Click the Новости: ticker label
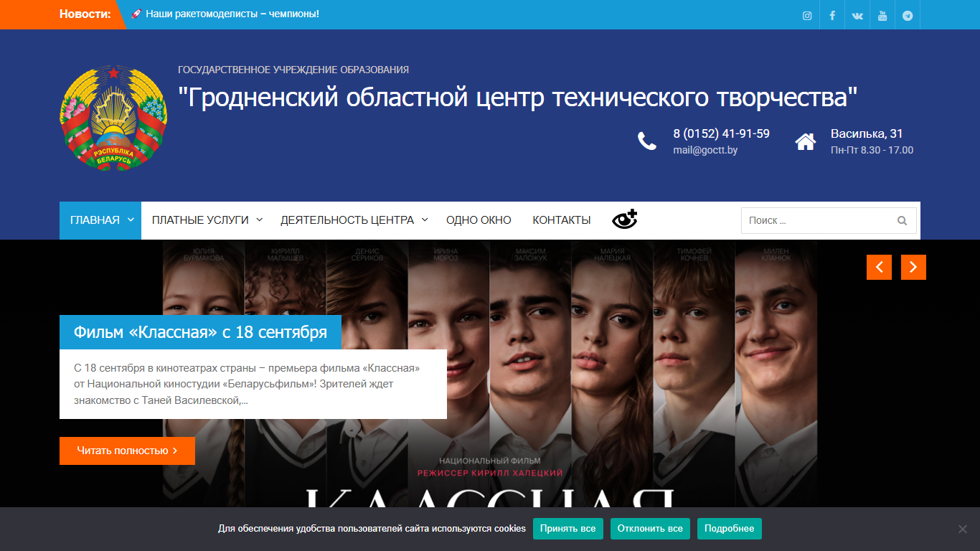Viewport: 980px width, 551px height. (x=85, y=14)
